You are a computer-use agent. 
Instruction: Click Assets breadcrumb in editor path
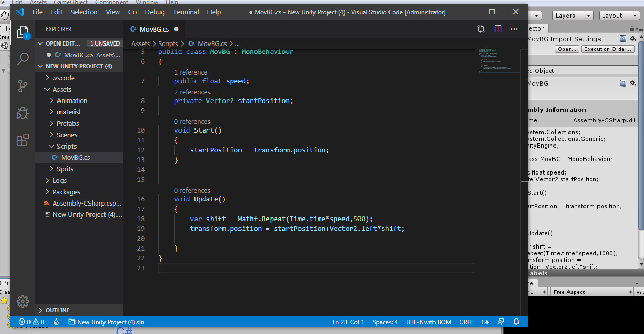point(141,44)
